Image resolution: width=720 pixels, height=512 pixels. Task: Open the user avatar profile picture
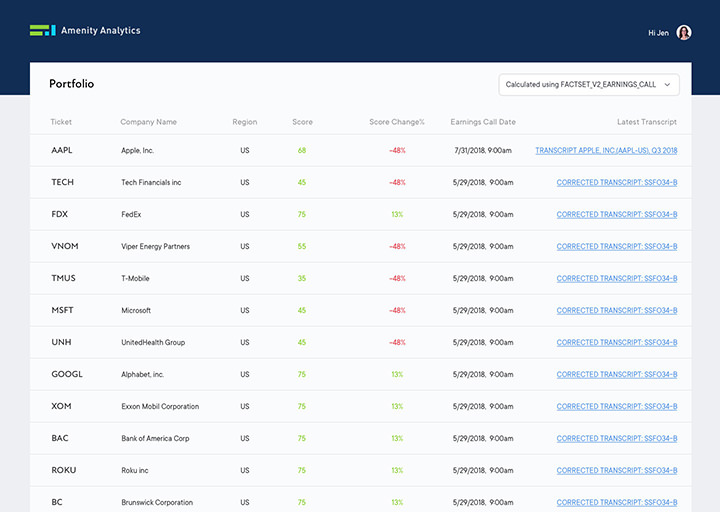[x=684, y=33]
